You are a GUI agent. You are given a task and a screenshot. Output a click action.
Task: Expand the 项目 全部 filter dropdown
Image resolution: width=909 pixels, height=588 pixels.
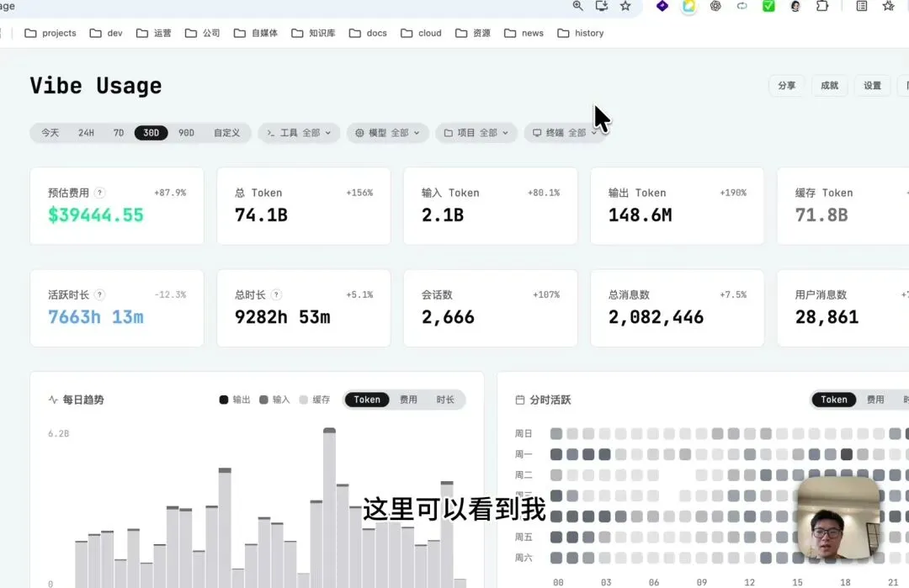coord(476,133)
